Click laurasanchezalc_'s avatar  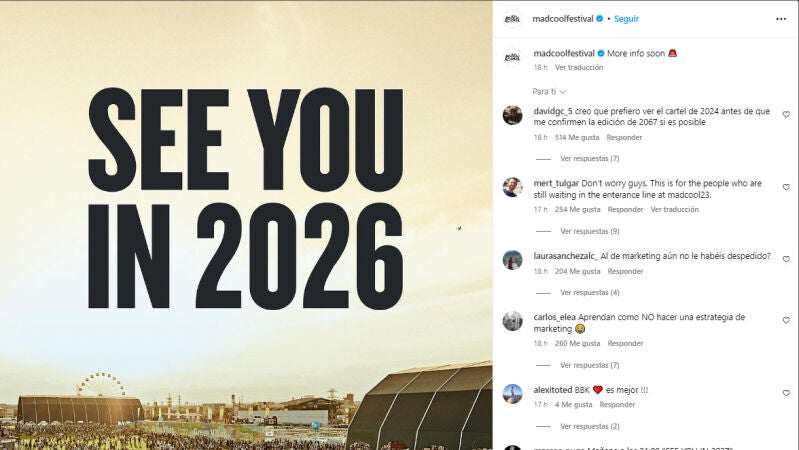(x=512, y=260)
